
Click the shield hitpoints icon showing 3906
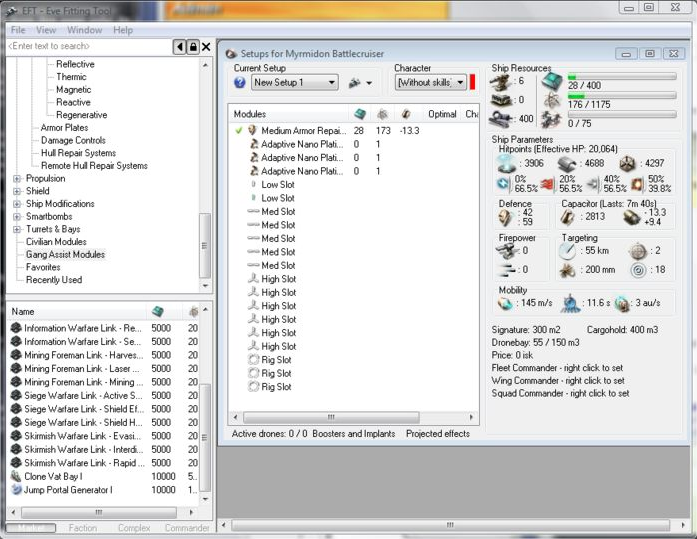506,164
